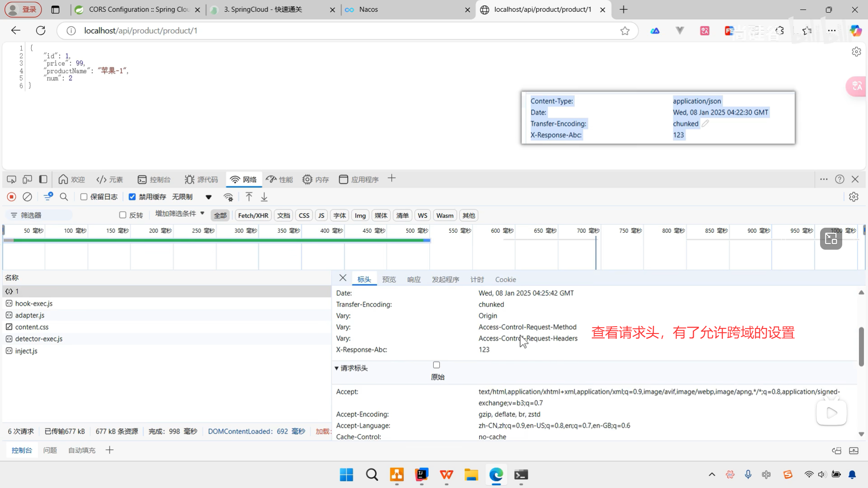Uncheck the 禁用缓存 checkbox
The image size is (868, 488).
132,197
